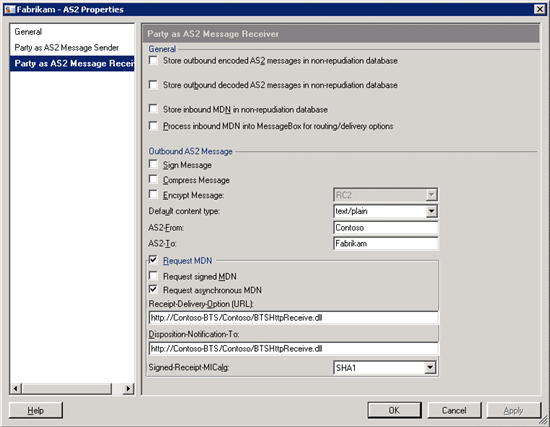Confirm with the OK button
Viewport: 550px width, 427px height.
click(x=394, y=410)
